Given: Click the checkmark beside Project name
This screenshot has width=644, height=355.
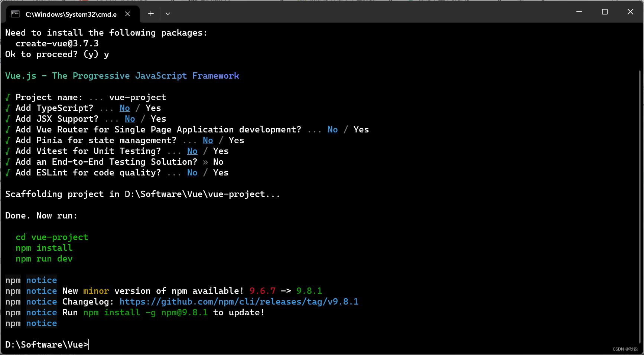Looking at the screenshot, I should (8, 97).
